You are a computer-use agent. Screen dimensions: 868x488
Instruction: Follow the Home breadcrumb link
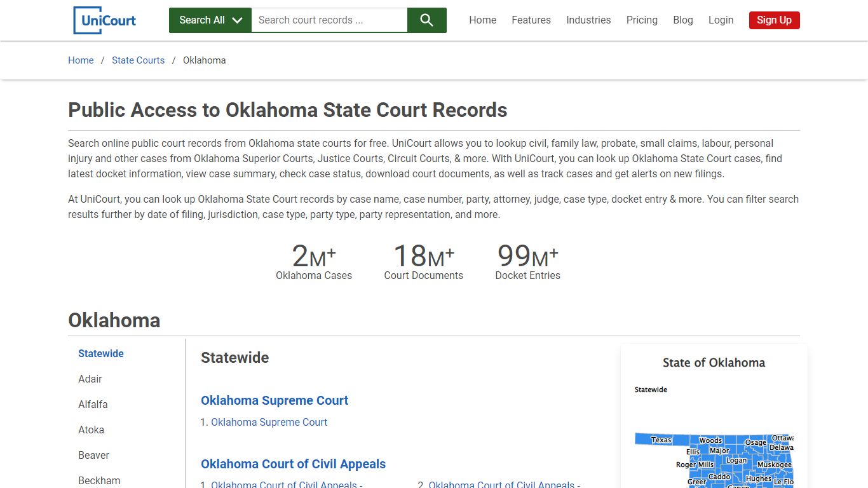(81, 60)
